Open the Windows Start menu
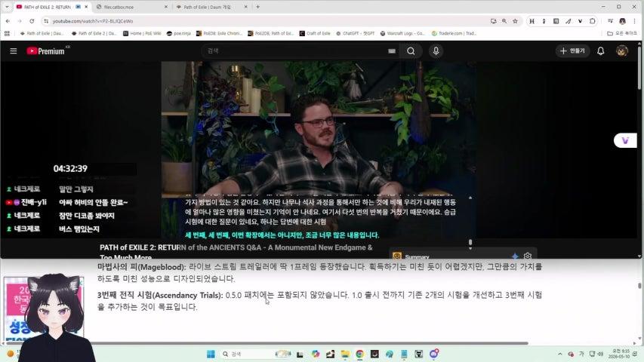Screen dimensions: 644x362 [211, 354]
